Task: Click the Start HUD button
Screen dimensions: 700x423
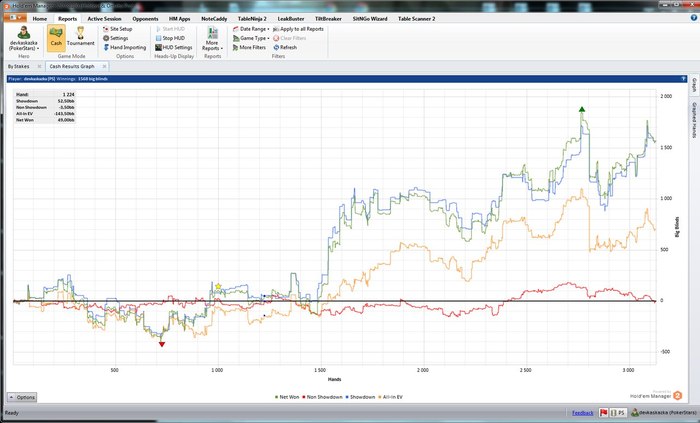Action: pos(170,29)
